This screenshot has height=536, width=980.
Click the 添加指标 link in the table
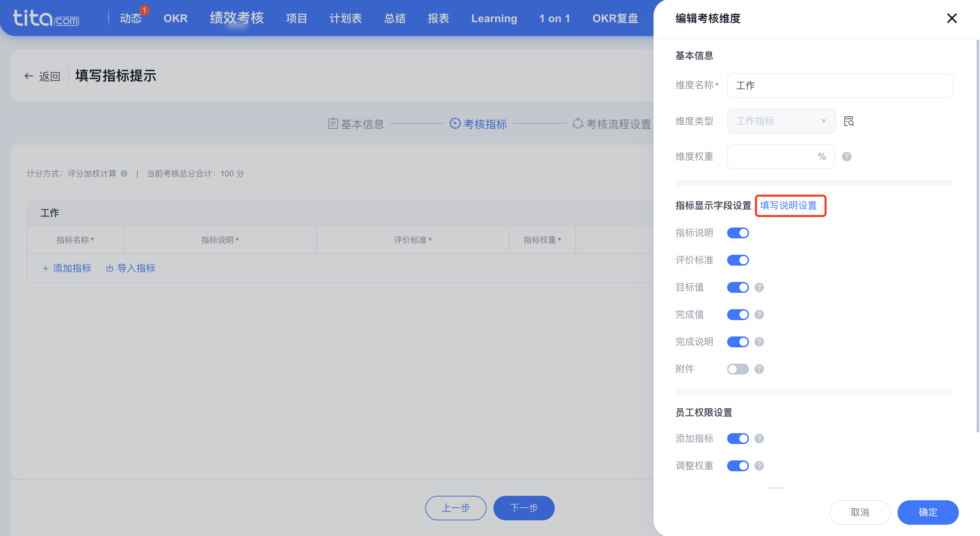coord(72,268)
